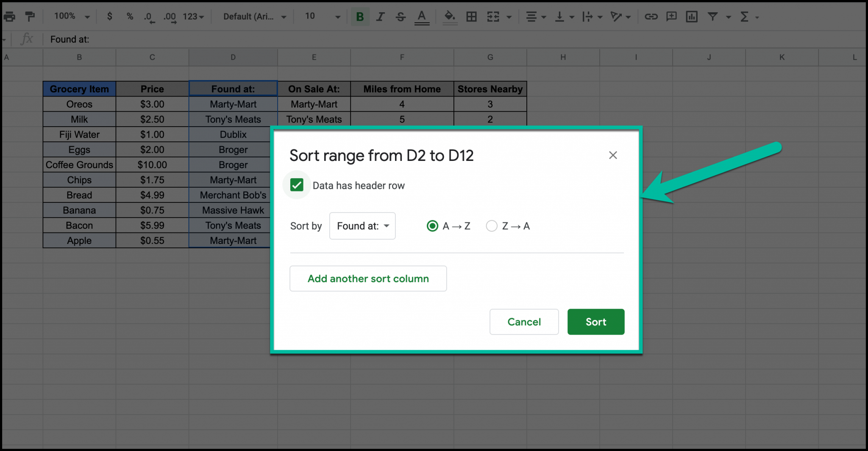Image resolution: width=868 pixels, height=451 pixels.
Task: Open the Default font family menu
Action: pyautogui.click(x=253, y=17)
